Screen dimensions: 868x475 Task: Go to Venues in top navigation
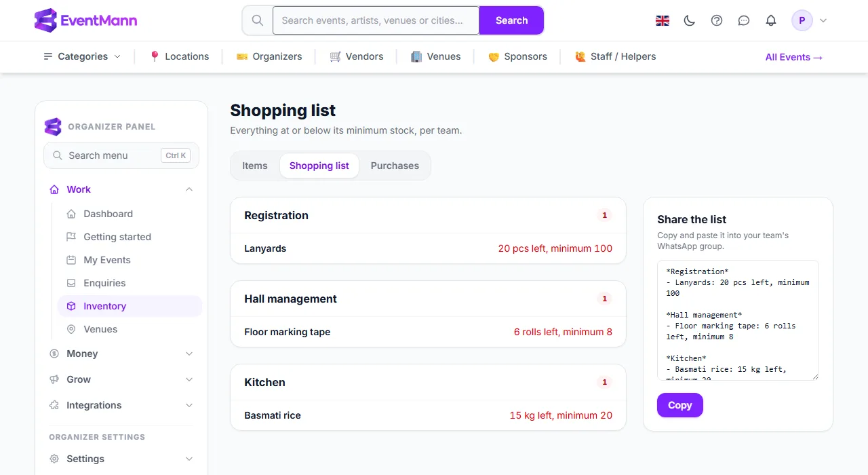click(x=436, y=56)
